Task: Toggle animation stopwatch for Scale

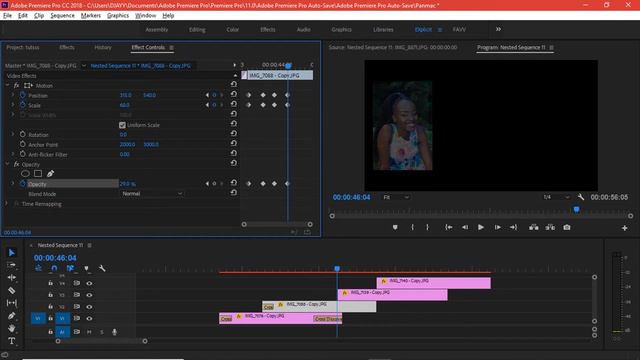Action: tap(22, 105)
